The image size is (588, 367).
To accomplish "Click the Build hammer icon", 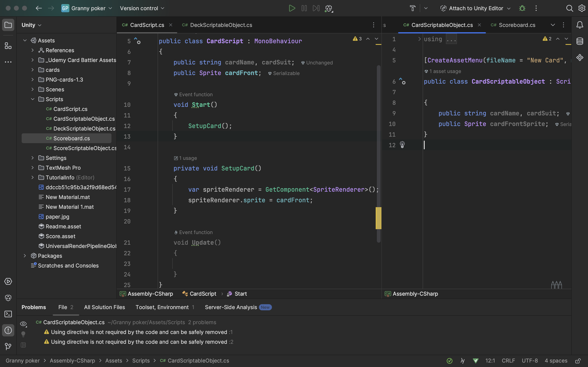I will [x=413, y=8].
